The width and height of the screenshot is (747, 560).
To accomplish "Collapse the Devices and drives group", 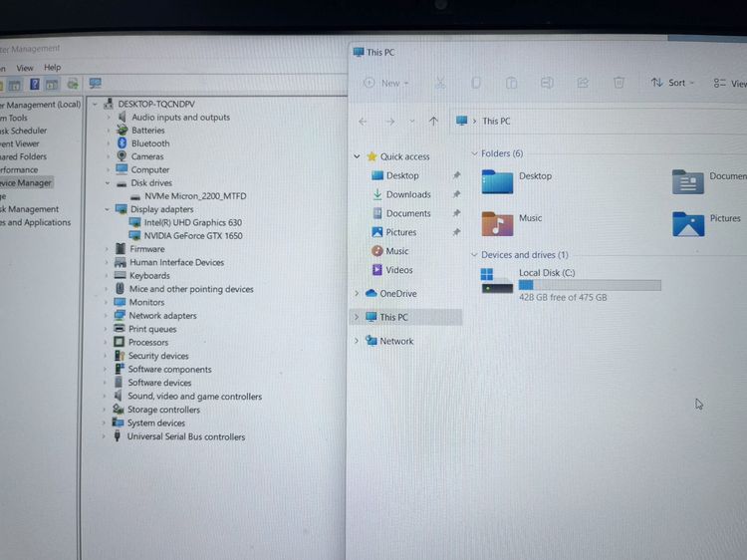I will 474,255.
